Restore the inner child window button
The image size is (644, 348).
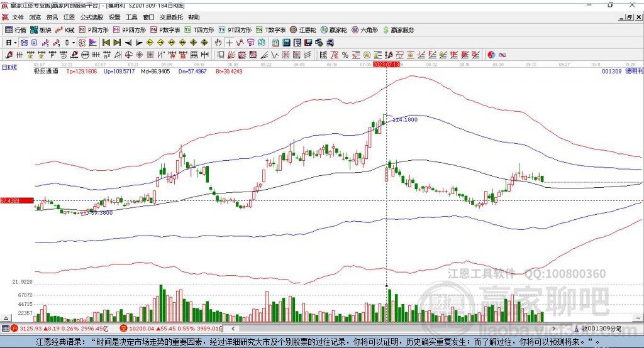630,17
